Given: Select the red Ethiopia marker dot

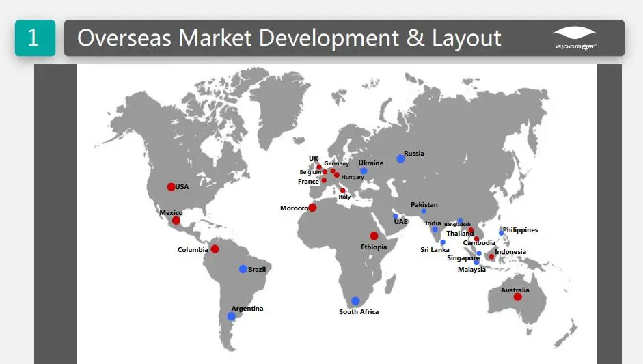Looking at the screenshot, I should [374, 236].
